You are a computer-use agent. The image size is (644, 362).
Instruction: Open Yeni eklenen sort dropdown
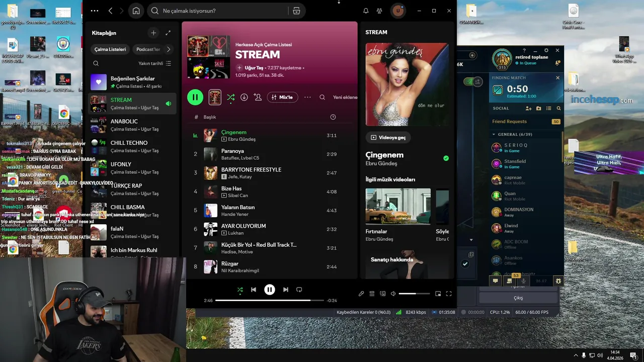click(x=345, y=97)
